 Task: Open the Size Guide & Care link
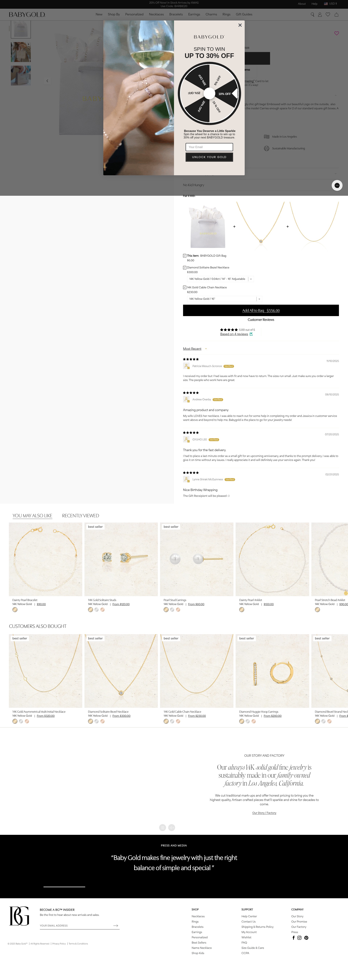pyautogui.click(x=252, y=948)
